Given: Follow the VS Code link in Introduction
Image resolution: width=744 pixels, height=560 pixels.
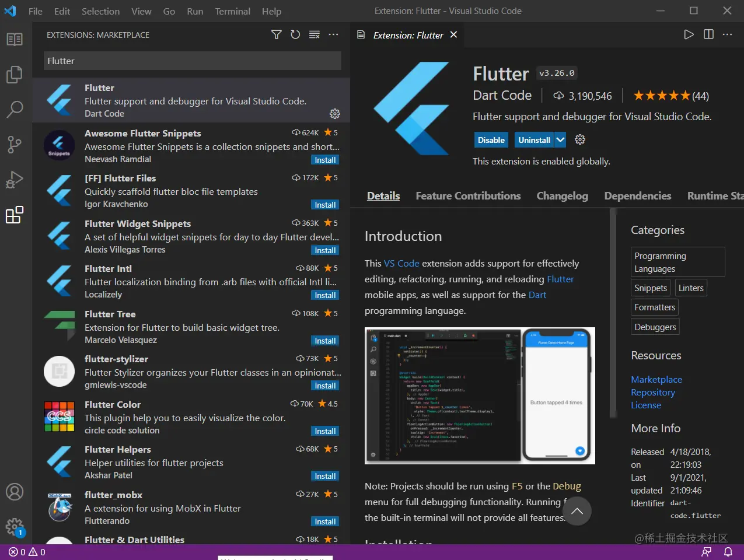Looking at the screenshot, I should pyautogui.click(x=401, y=264).
